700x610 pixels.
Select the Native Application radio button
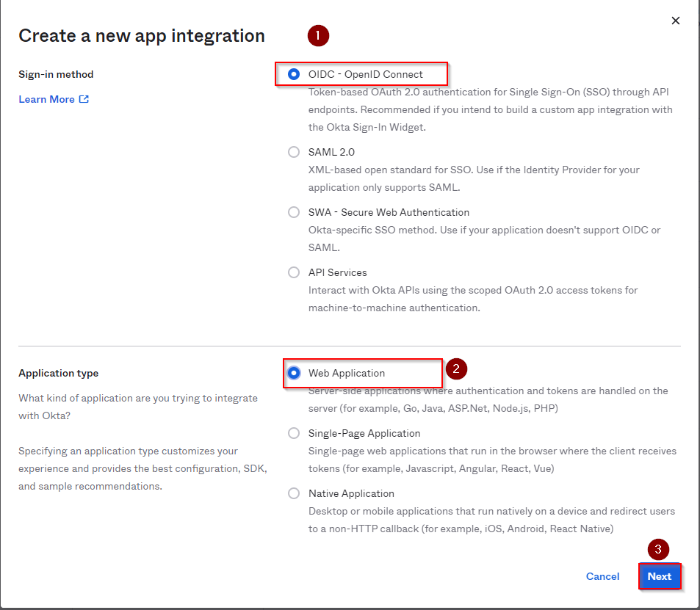[x=294, y=493]
